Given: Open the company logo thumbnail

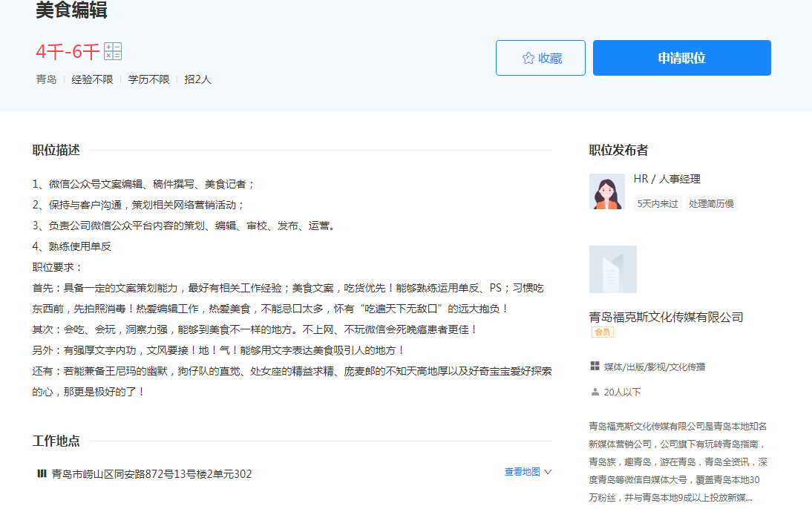Looking at the screenshot, I should tap(612, 269).
